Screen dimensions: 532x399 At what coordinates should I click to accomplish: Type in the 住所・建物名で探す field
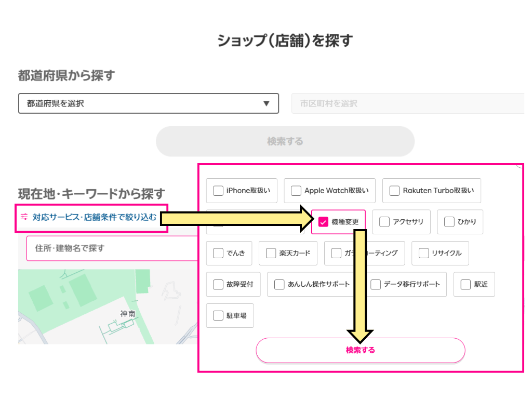pos(112,248)
